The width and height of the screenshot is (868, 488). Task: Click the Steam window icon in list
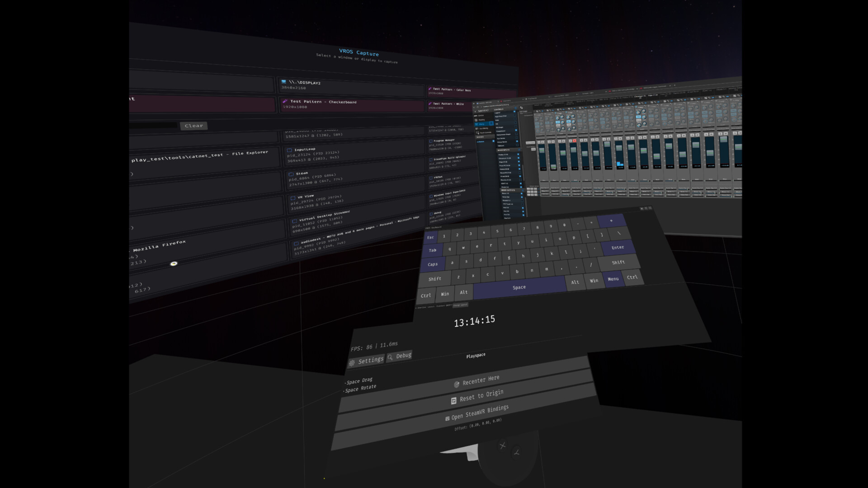pyautogui.click(x=291, y=174)
